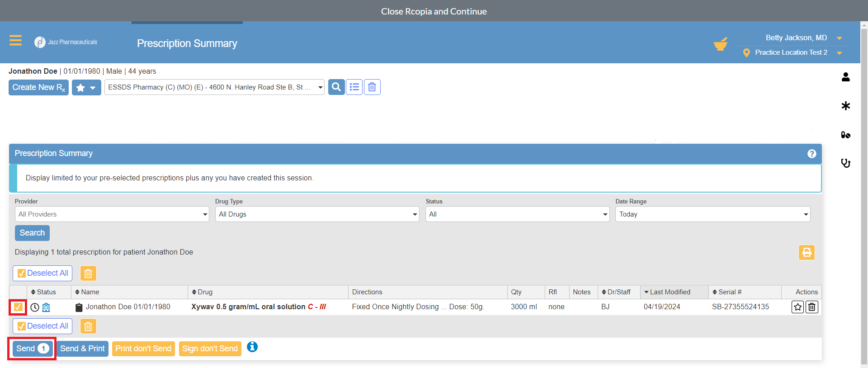
Task: Click serial number SB-27355524135
Action: pos(741,307)
